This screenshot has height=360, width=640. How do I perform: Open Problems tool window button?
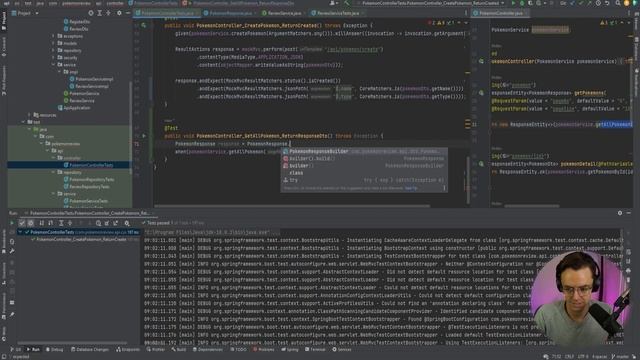pos(264,350)
